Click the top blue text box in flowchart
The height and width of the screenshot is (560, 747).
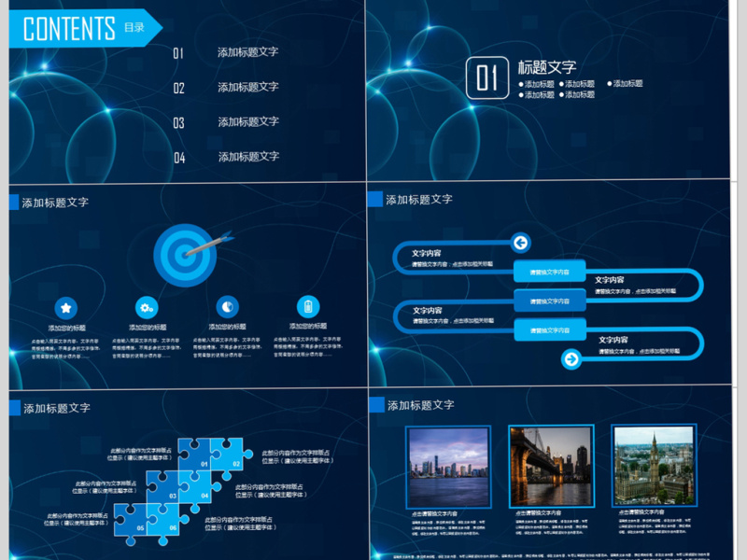point(549,272)
